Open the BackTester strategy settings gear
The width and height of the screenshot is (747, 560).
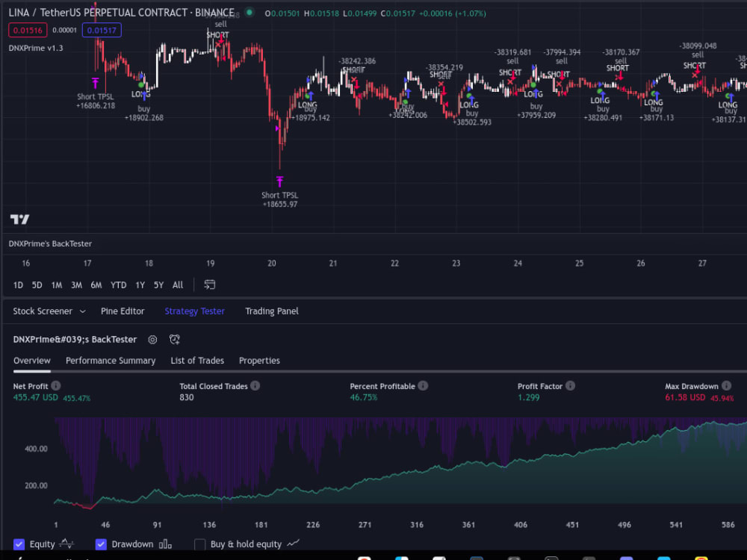coord(152,340)
